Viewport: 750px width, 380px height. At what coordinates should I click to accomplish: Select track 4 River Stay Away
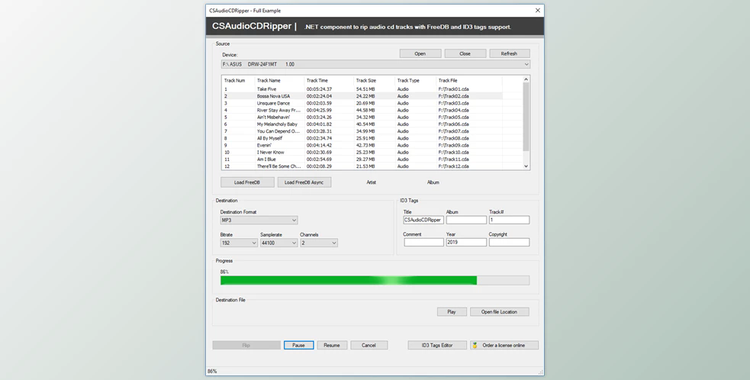(362, 110)
